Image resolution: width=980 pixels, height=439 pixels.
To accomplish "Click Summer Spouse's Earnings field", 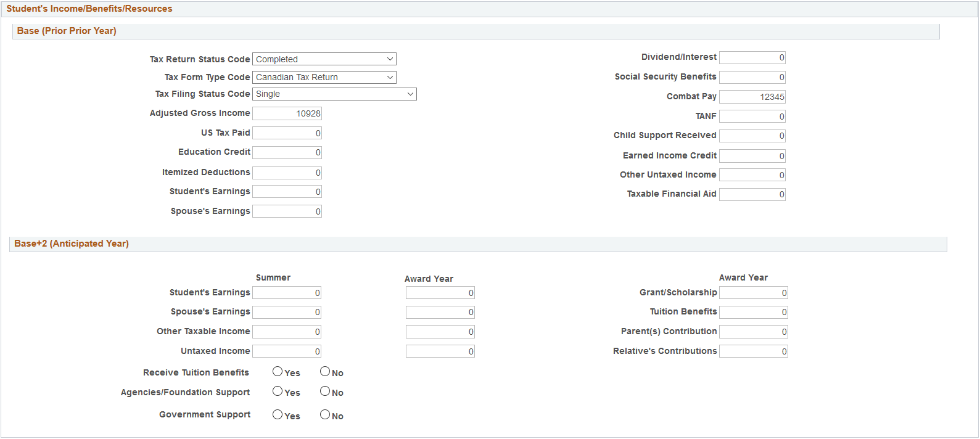I will (287, 312).
